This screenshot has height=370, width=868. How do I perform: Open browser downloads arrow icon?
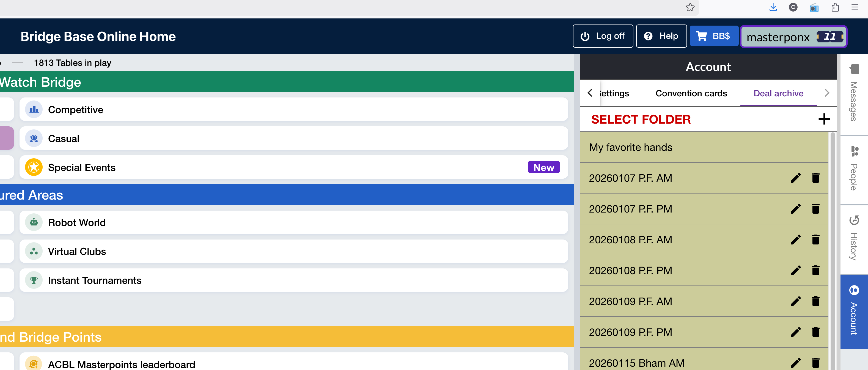(773, 7)
